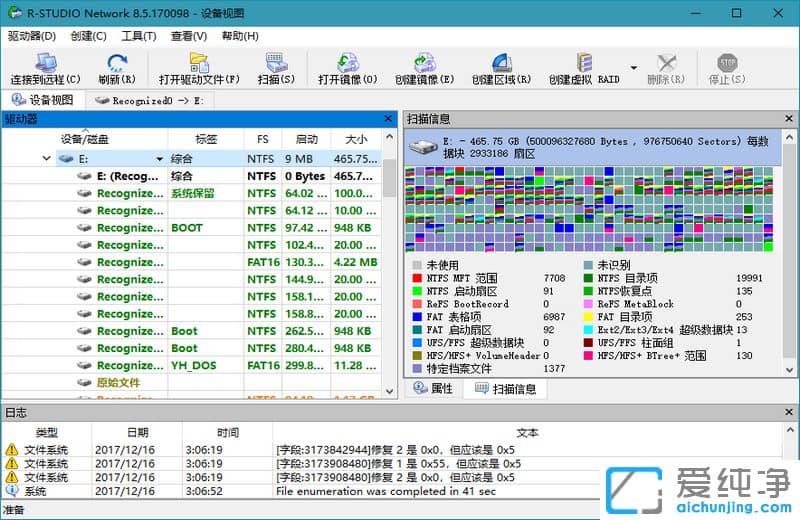The height and width of the screenshot is (520, 800).
Task: Close the Drives panel with its X
Action: (389, 119)
